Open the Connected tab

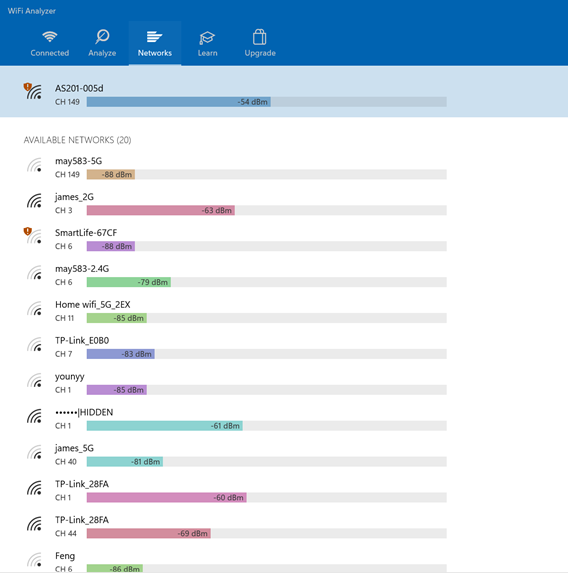[x=50, y=43]
